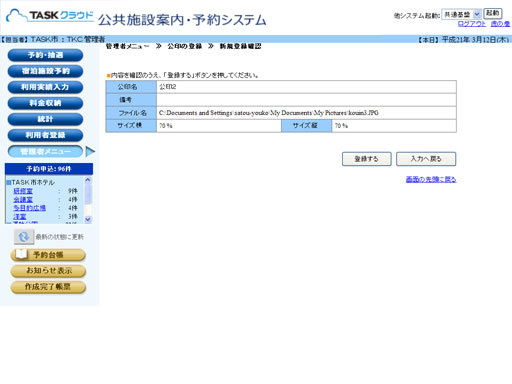Click the 起動 launch button
The image size is (512, 384).
coord(493,13)
